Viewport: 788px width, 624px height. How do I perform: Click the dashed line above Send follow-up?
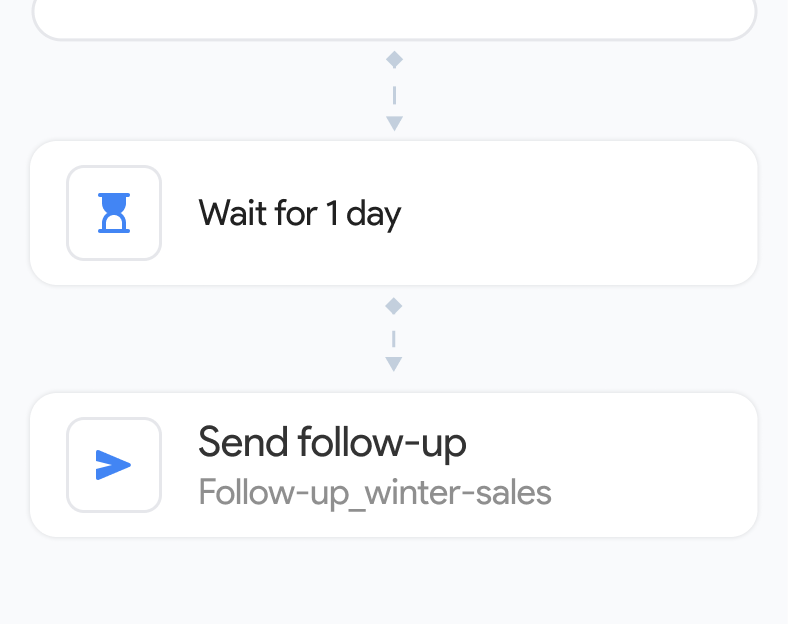pos(394,338)
